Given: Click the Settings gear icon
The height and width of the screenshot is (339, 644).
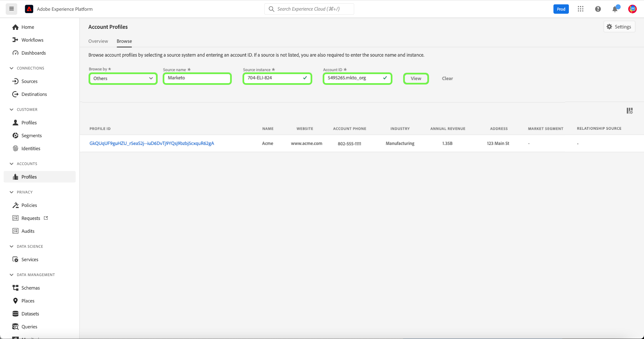Looking at the screenshot, I should tap(609, 27).
